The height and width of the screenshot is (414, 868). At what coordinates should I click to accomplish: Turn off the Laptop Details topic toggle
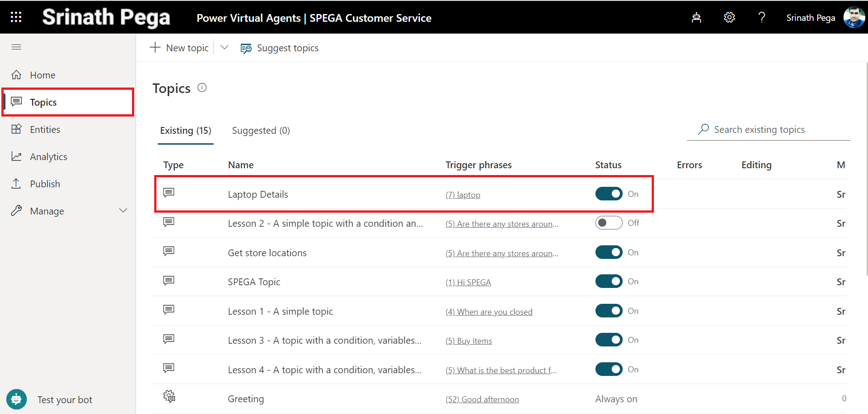609,194
